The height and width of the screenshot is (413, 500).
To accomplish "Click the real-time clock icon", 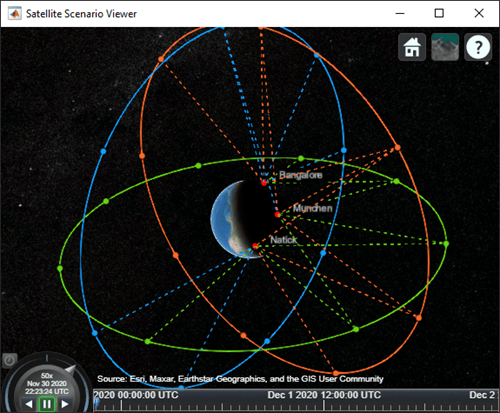I will click(9, 360).
